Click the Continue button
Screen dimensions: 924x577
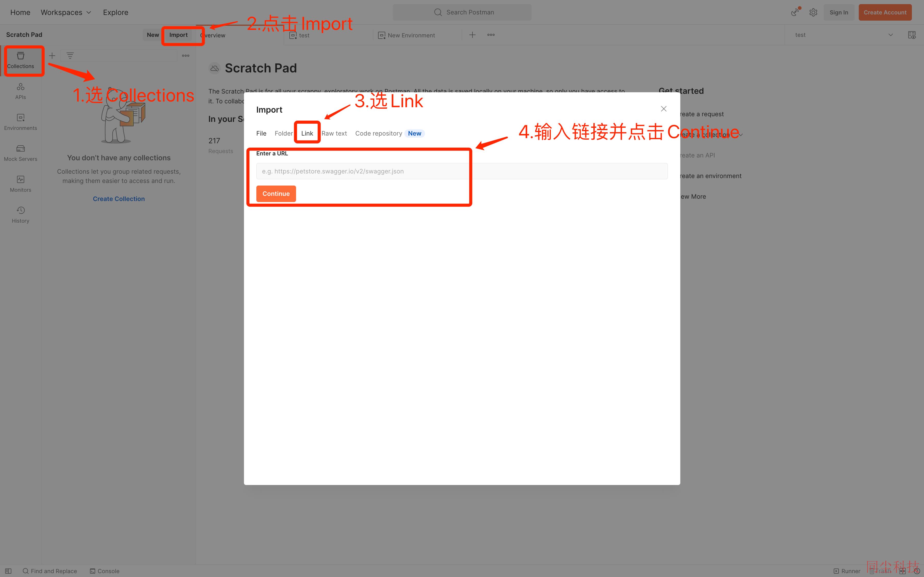click(276, 194)
